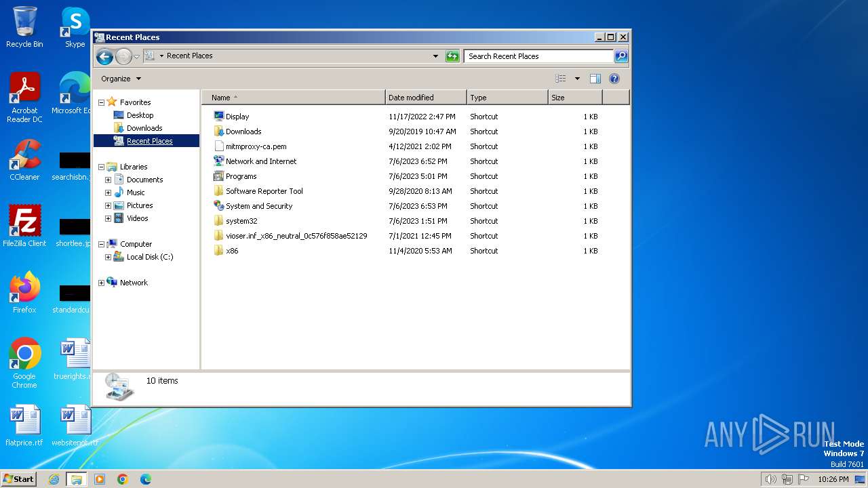Viewport: 868px width, 488px height.
Task: Open the Organize menu
Action: pyautogui.click(x=121, y=79)
